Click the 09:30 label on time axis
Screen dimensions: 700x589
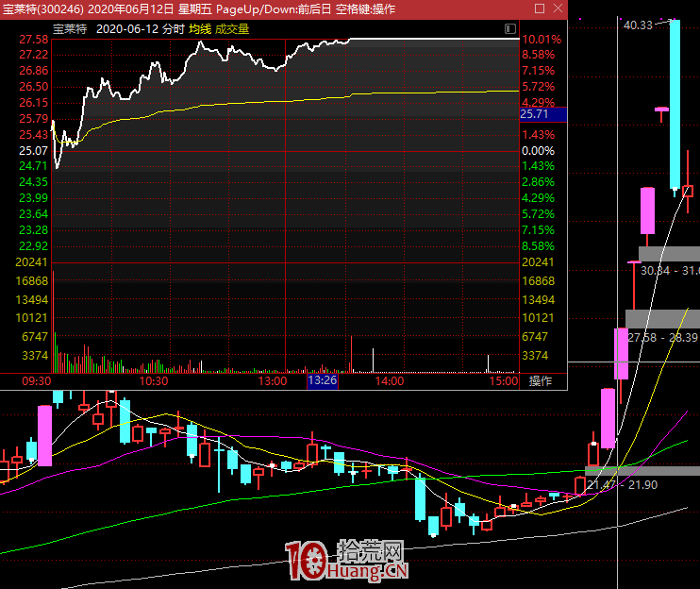tap(36, 381)
